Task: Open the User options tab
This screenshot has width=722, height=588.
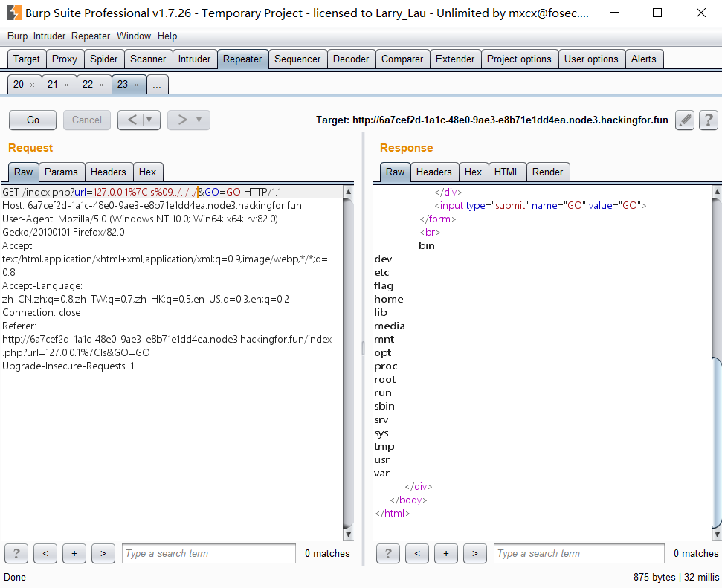Action: pos(591,59)
